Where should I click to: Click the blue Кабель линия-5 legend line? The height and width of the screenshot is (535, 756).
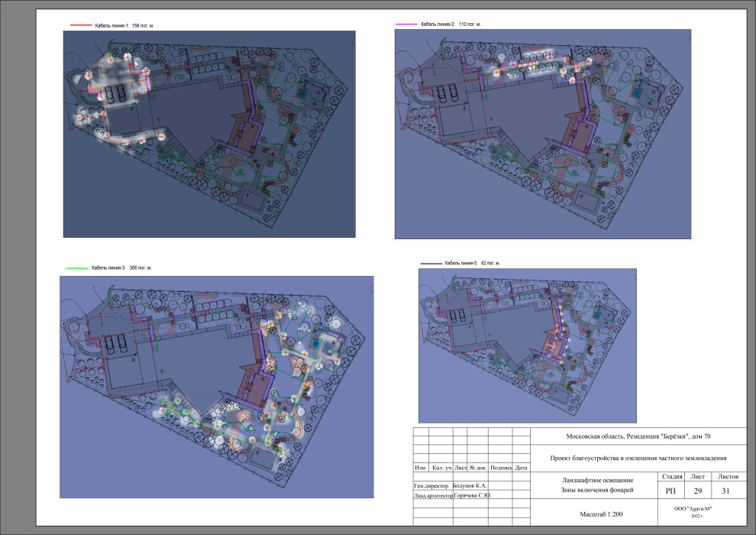(x=431, y=263)
